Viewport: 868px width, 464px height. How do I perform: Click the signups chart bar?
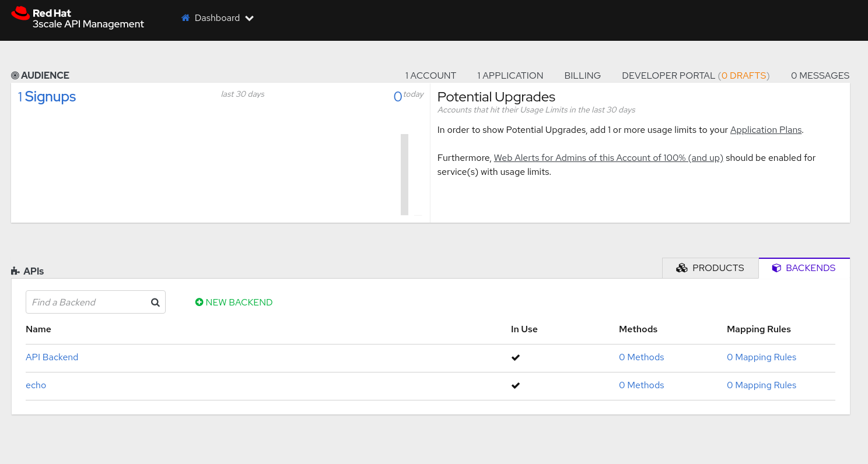(x=404, y=175)
